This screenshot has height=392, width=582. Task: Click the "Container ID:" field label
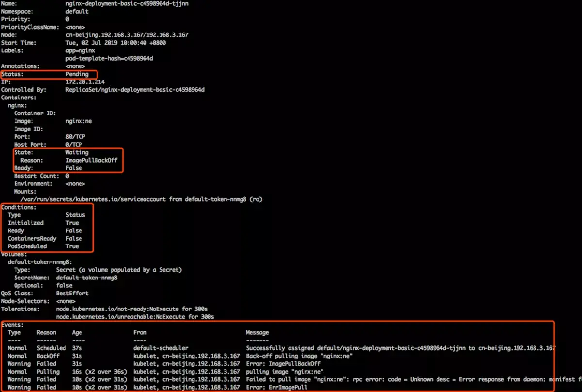click(x=35, y=113)
